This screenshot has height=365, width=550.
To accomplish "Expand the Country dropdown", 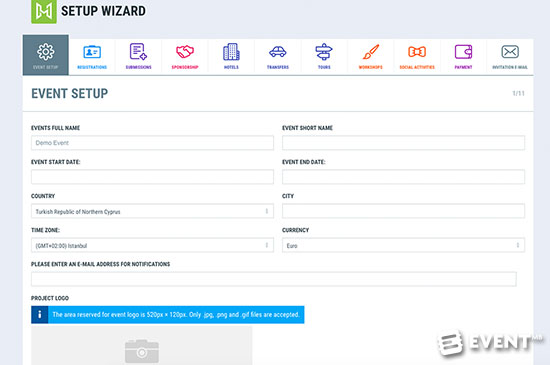I will [x=152, y=211].
